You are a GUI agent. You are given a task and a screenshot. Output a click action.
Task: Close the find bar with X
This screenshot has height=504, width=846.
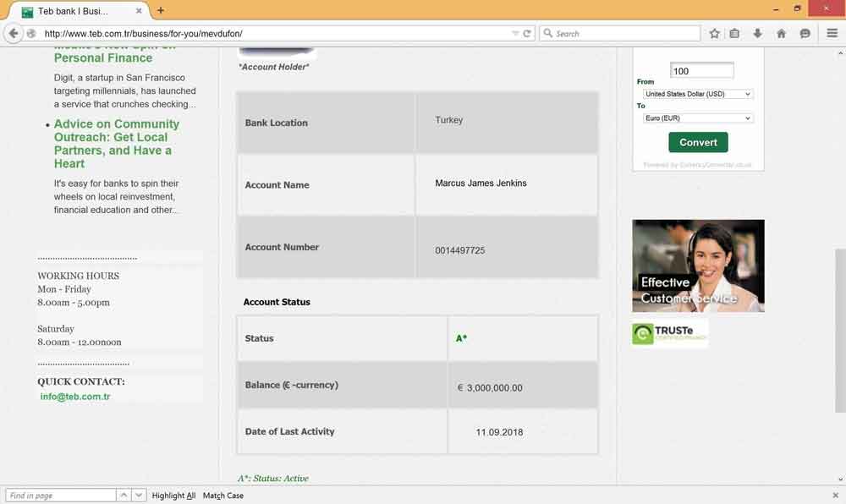[x=835, y=496]
